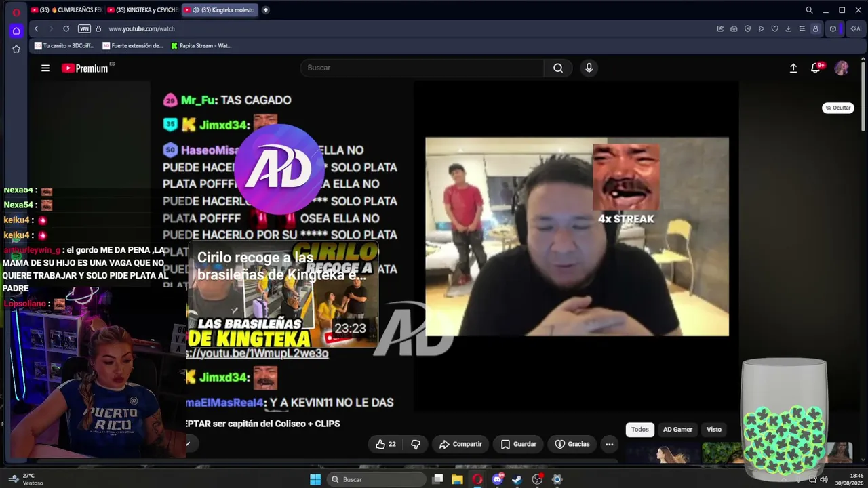Go to the YouTube Premium home logo
Screen dimensions: 868x488
[85, 68]
